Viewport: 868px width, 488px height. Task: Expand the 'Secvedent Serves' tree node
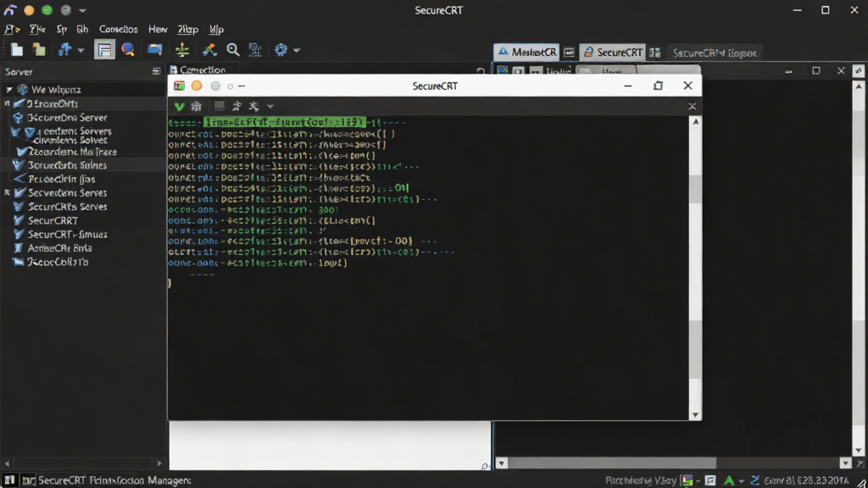[x=7, y=192]
